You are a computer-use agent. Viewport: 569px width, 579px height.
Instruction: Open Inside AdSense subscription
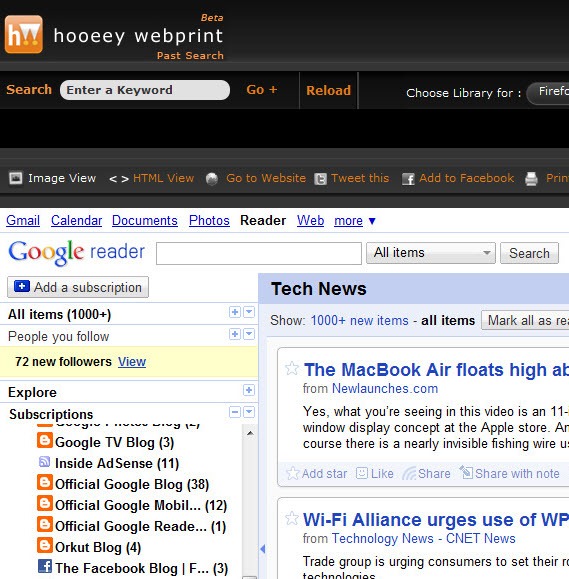tap(117, 463)
